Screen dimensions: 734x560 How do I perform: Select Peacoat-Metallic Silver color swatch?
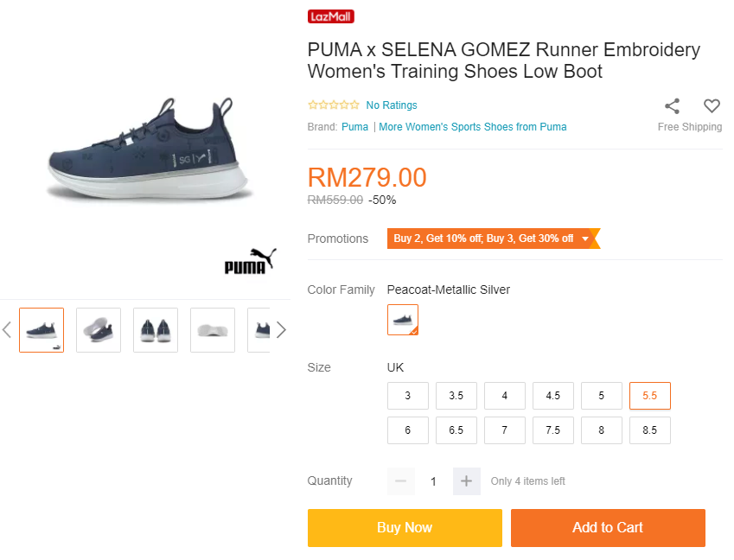tap(403, 320)
